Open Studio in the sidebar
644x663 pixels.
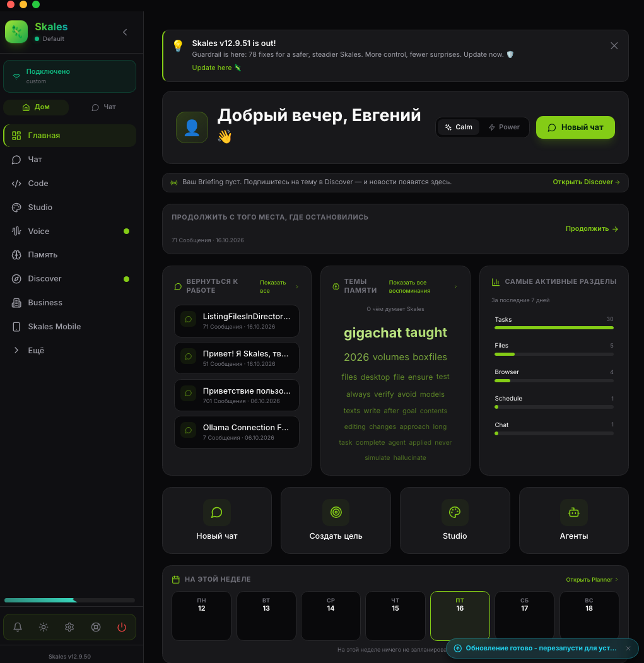coord(70,207)
